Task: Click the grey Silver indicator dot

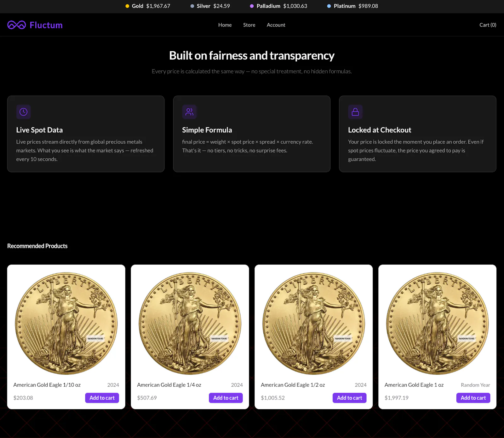Action: (192, 6)
